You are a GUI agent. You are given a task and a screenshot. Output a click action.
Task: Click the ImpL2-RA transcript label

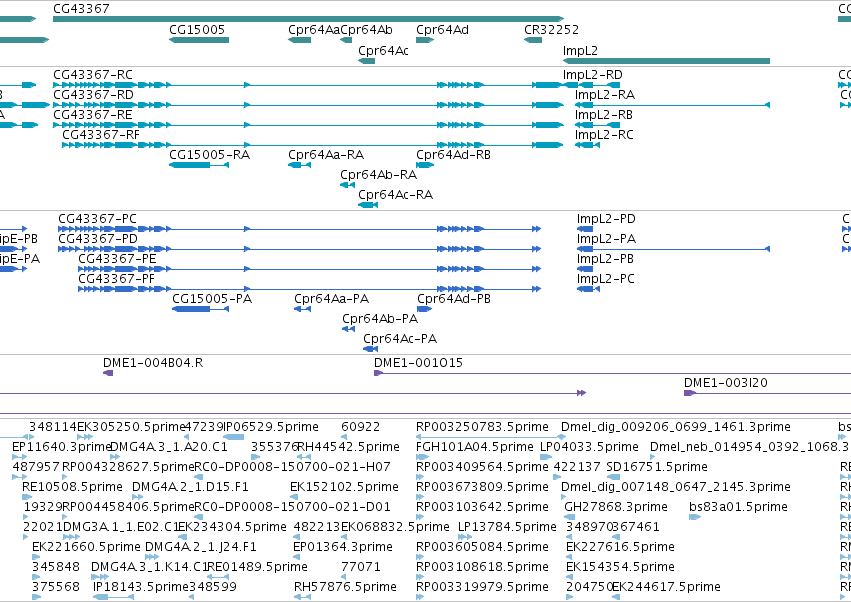605,94
